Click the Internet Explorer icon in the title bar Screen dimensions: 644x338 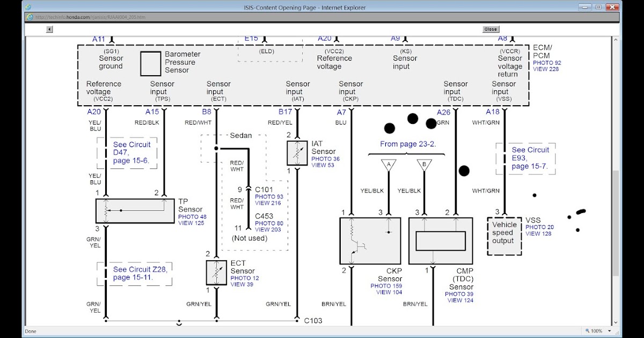click(x=29, y=8)
